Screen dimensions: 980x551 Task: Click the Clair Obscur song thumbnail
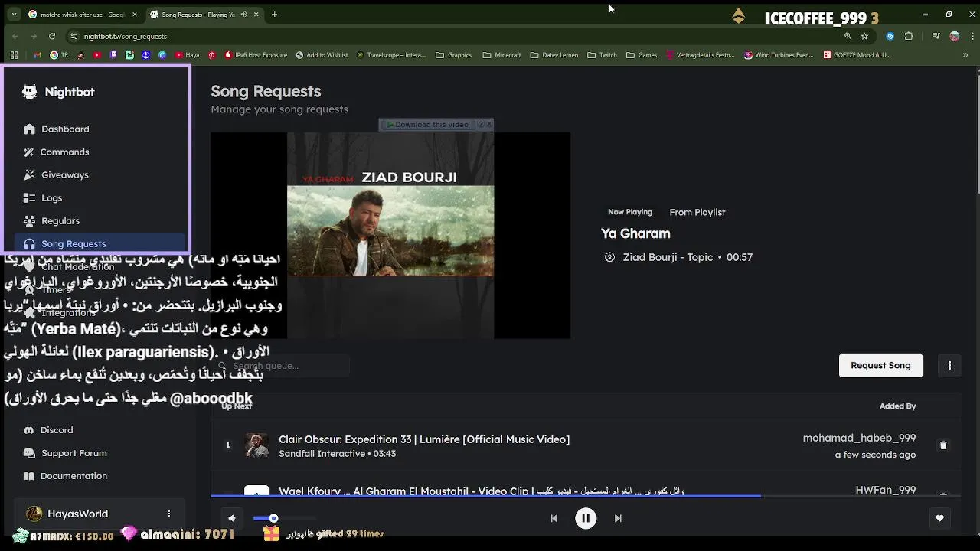tap(256, 445)
